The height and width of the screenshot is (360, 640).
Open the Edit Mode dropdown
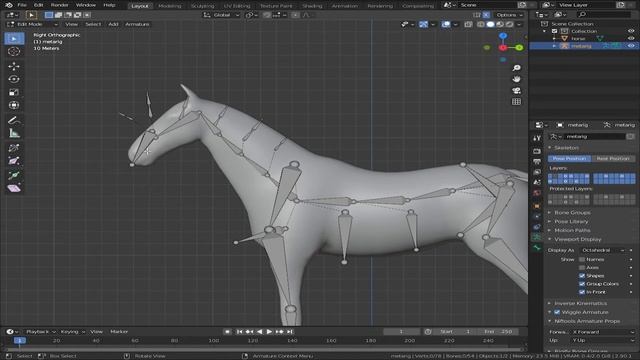[33, 24]
